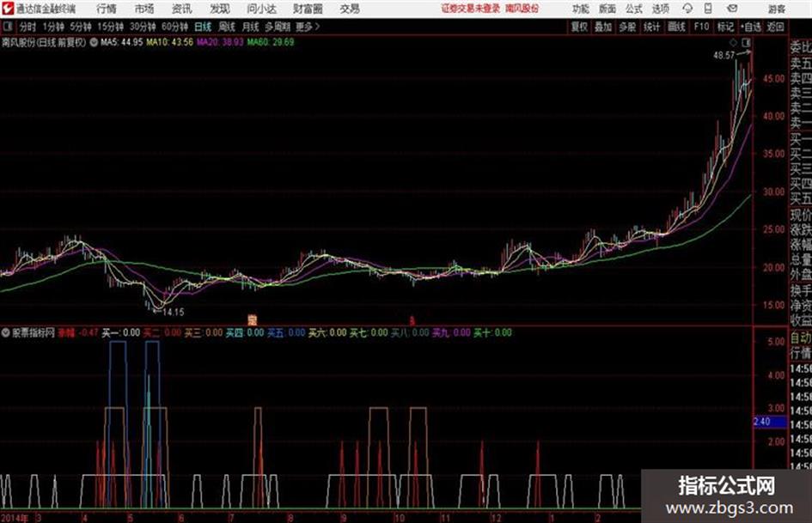This screenshot has width=812, height=523.
Task: Click the 48.57 high price label
Action: 724,55
